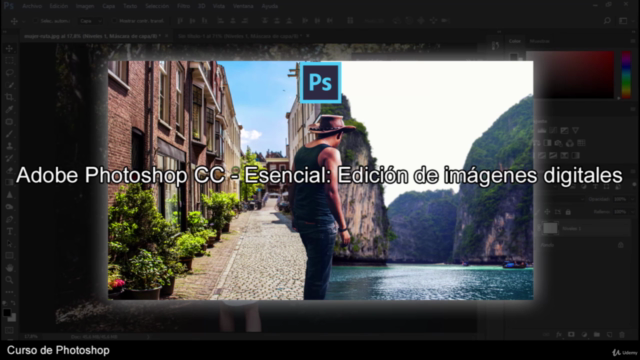Select the Pen tool
The width and height of the screenshot is (640, 360).
pyautogui.click(x=9, y=219)
